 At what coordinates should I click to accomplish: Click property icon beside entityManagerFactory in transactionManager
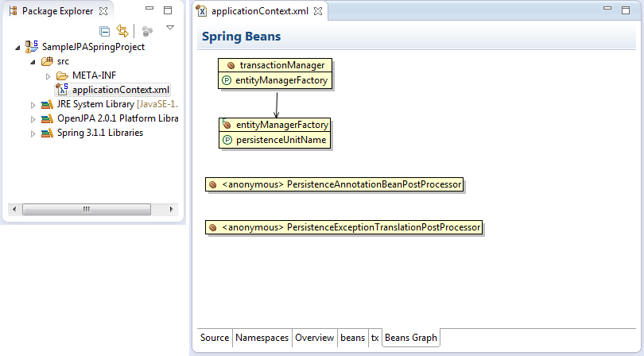click(227, 80)
